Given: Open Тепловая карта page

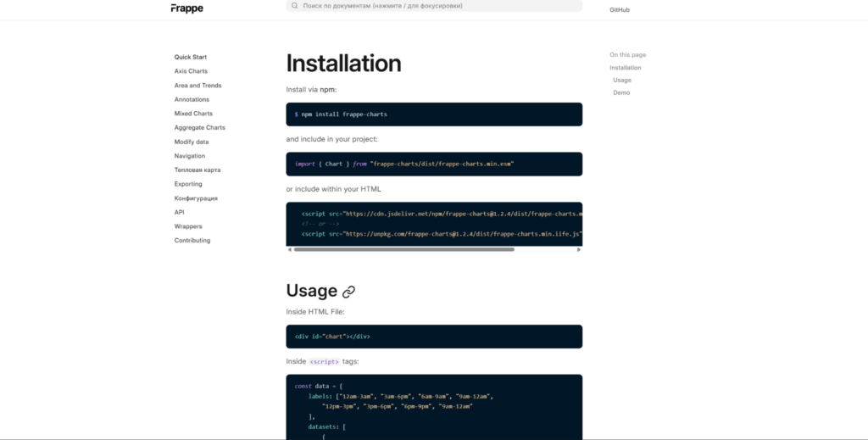Looking at the screenshot, I should (197, 170).
